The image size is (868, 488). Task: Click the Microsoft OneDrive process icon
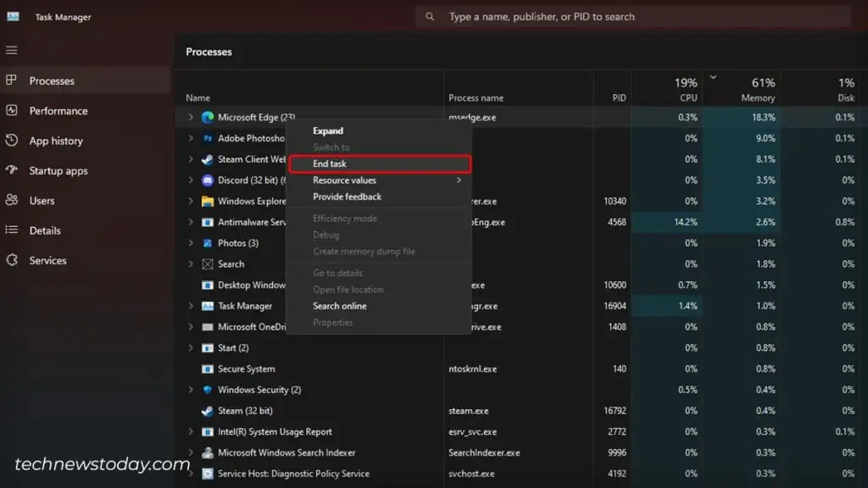[208, 327]
